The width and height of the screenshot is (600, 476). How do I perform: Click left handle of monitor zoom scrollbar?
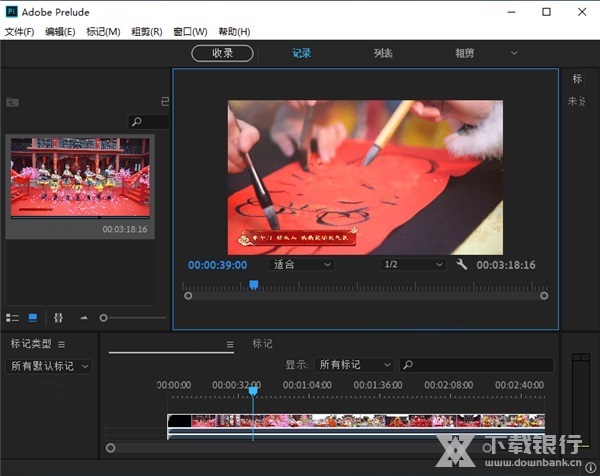[188, 296]
